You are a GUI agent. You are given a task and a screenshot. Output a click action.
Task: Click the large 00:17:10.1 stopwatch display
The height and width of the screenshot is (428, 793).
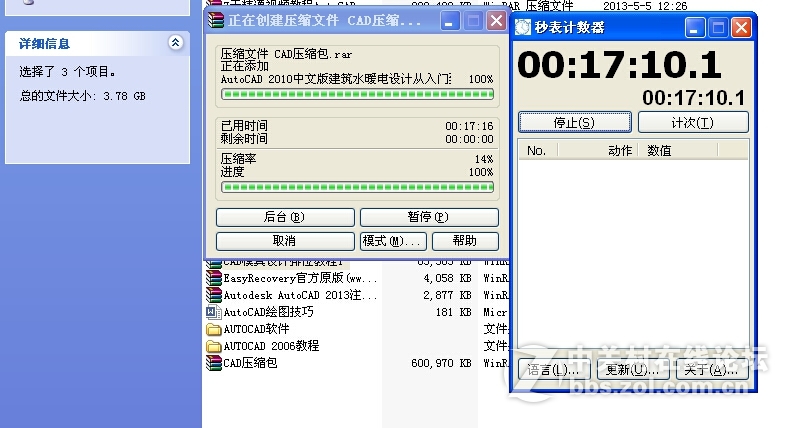pos(619,65)
